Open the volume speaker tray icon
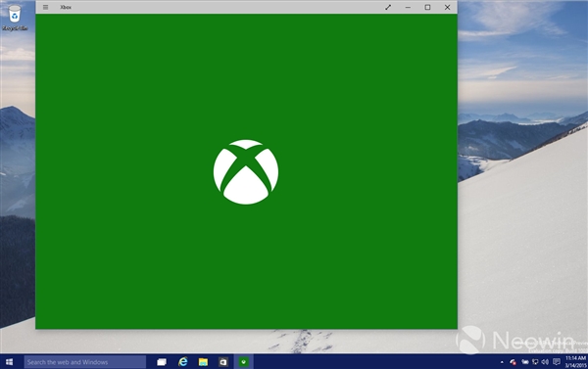 [545, 362]
